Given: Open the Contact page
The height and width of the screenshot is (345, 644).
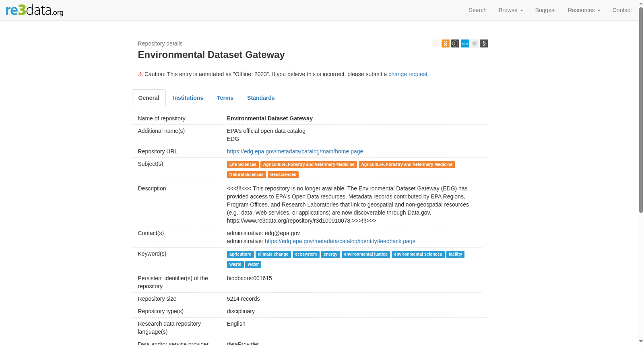Looking at the screenshot, I should point(622,10).
